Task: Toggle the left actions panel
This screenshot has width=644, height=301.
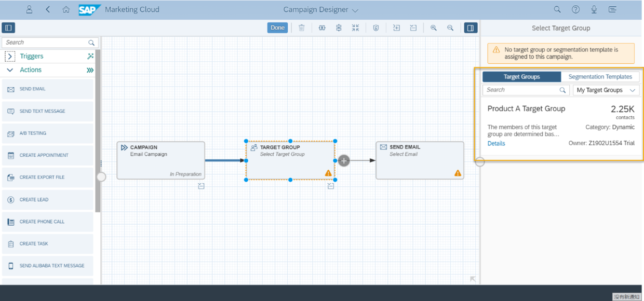Action: click(8, 28)
